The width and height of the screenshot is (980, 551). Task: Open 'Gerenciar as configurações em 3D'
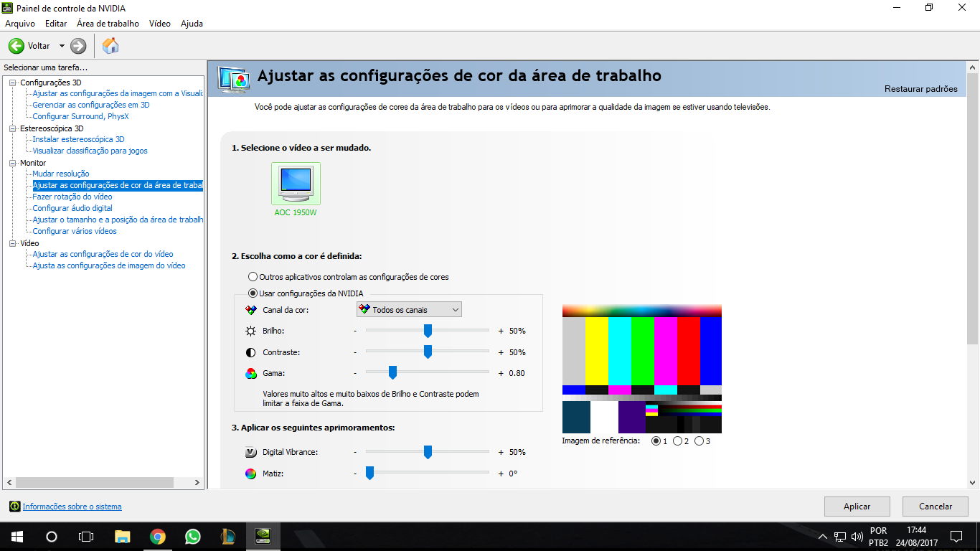(91, 105)
